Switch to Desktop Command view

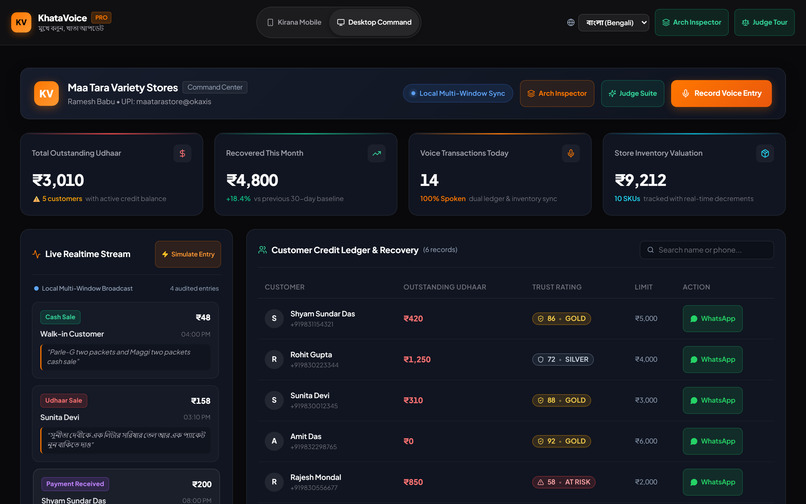tap(374, 22)
